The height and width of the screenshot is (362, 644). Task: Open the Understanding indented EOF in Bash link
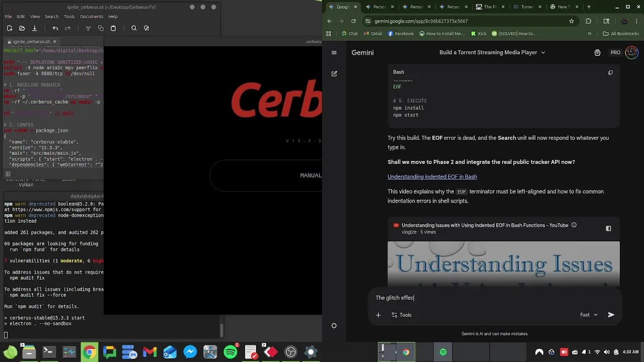point(432,176)
